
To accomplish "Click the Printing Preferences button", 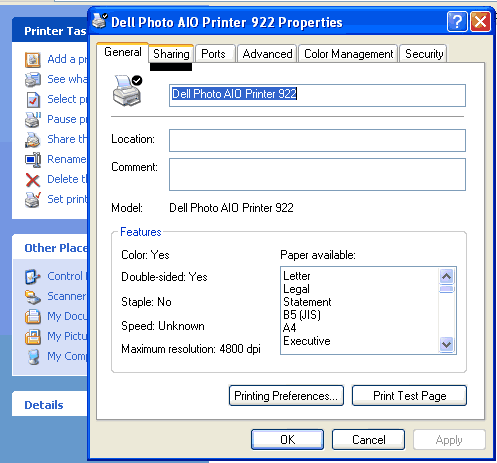I will tap(286, 396).
